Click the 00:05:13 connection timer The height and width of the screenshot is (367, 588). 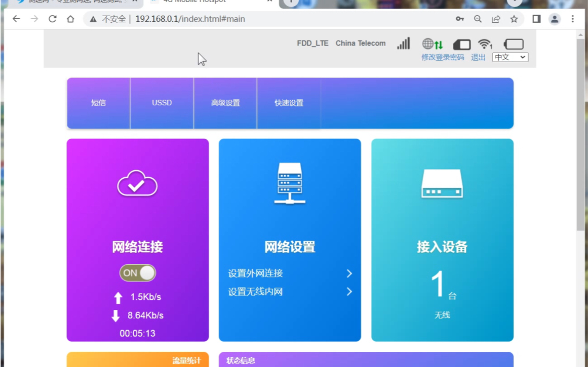137,333
